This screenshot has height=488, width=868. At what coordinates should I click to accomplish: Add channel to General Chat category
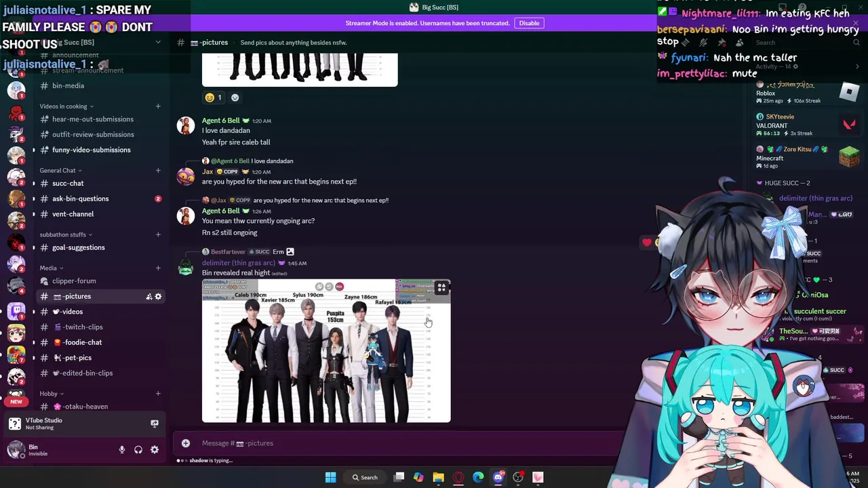click(158, 171)
